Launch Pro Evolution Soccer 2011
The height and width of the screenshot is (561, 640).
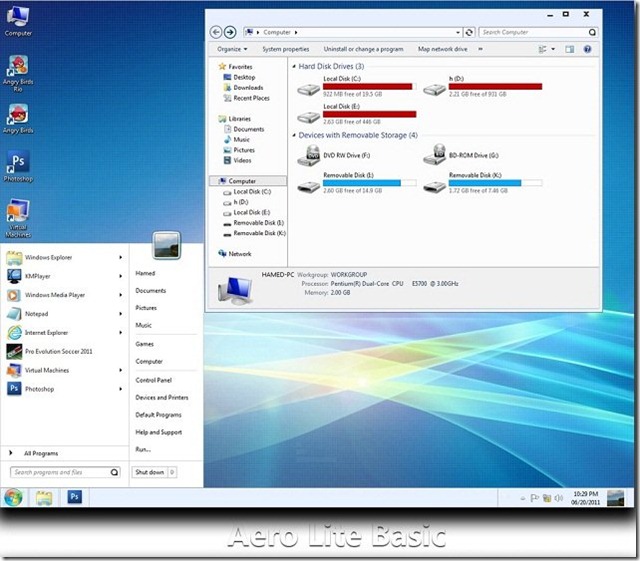tap(64, 351)
